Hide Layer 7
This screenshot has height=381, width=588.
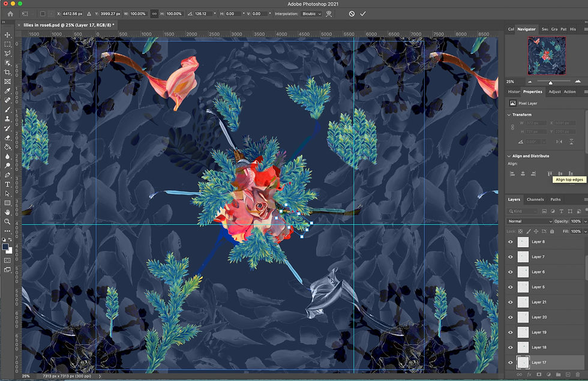(x=511, y=257)
